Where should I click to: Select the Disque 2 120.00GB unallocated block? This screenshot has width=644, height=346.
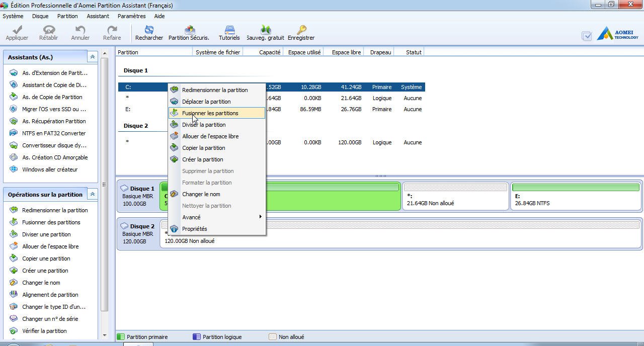(x=400, y=234)
